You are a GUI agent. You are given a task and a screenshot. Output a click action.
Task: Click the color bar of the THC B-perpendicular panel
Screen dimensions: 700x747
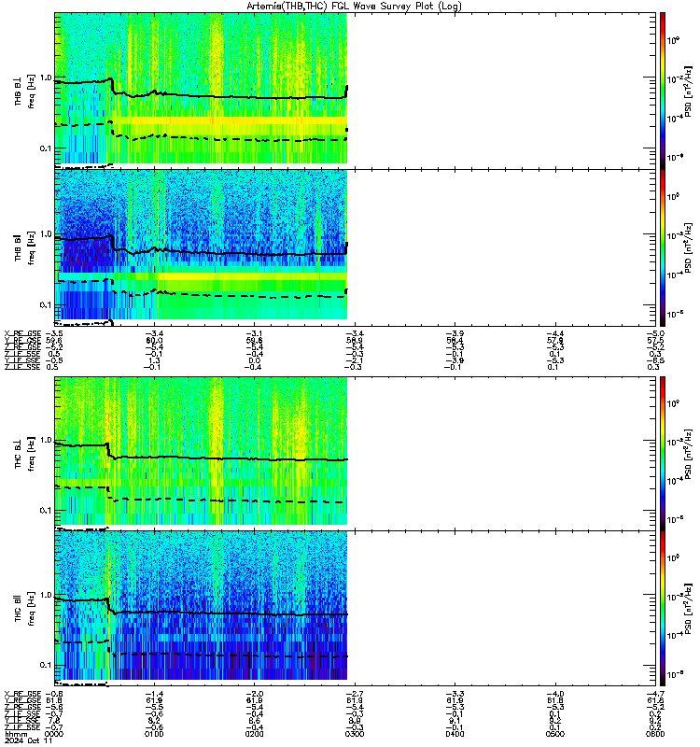(663, 453)
